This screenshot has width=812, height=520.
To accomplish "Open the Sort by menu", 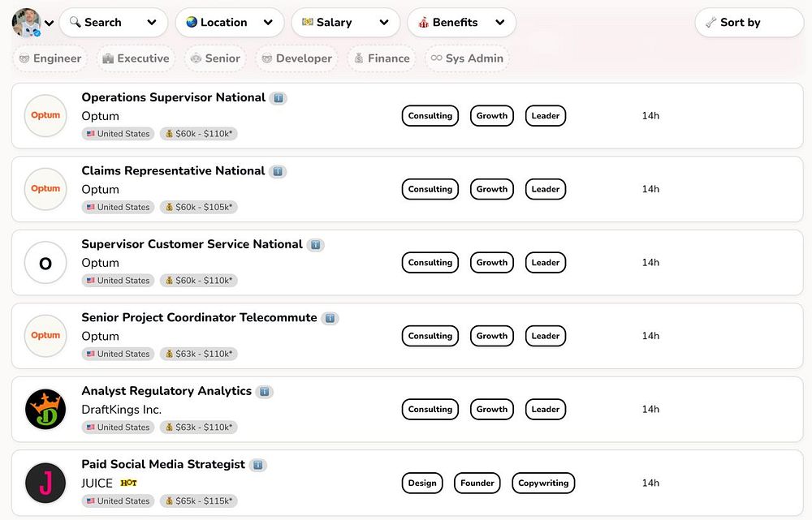I will (x=749, y=23).
